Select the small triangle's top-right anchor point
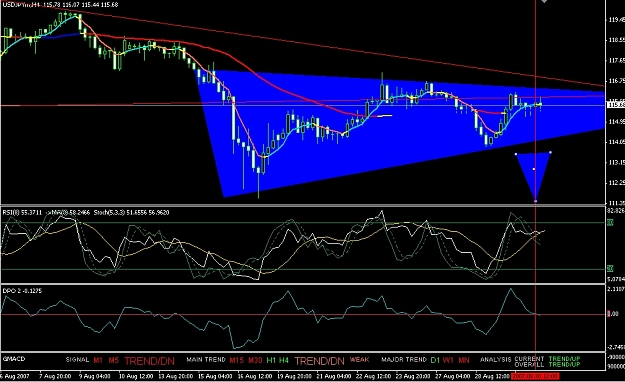Image resolution: width=625 pixels, height=382 pixels. (550, 152)
